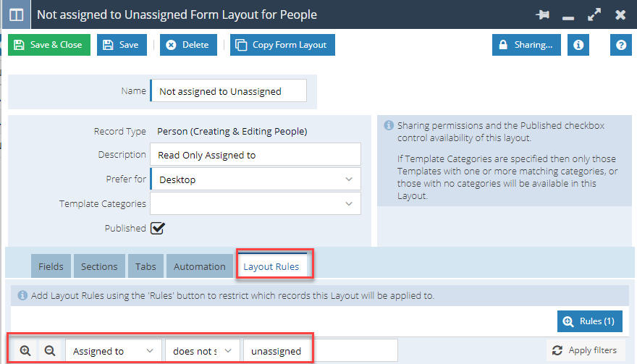Switch to the Fields tab

tap(51, 266)
